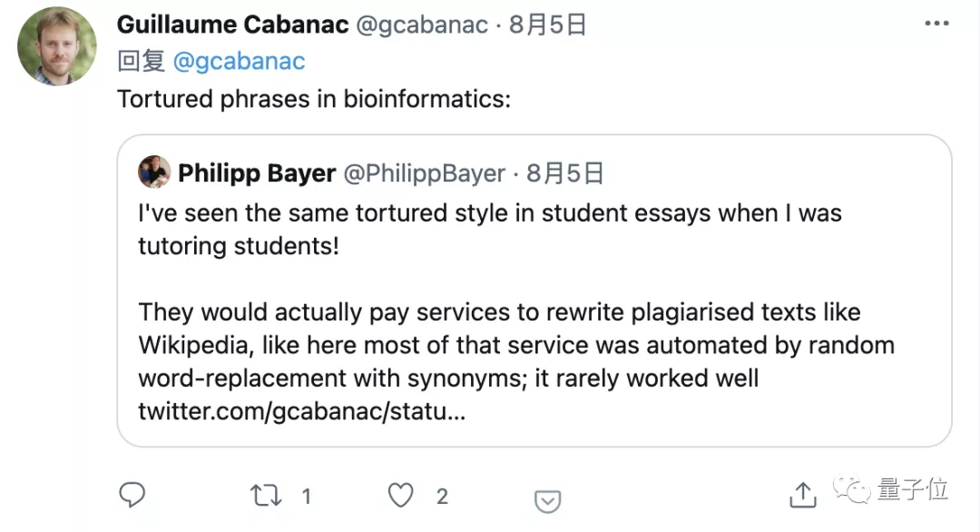Screen dimensions: 980x532
Task: Open the @gcabanac mention link
Action: click(x=239, y=61)
